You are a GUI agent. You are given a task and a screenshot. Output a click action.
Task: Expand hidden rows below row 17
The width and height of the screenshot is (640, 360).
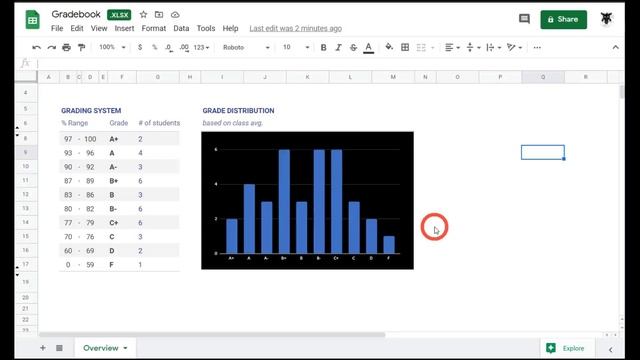coord(17,275)
